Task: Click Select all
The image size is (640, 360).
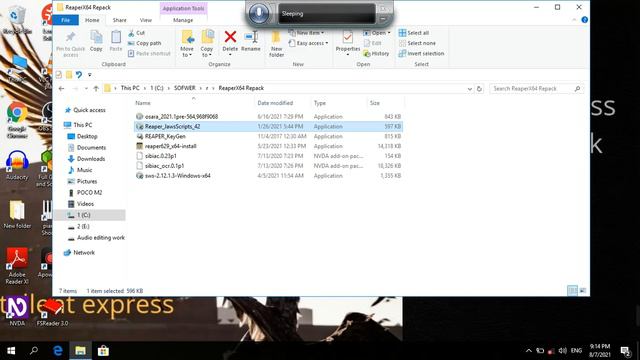Action: tap(413, 33)
